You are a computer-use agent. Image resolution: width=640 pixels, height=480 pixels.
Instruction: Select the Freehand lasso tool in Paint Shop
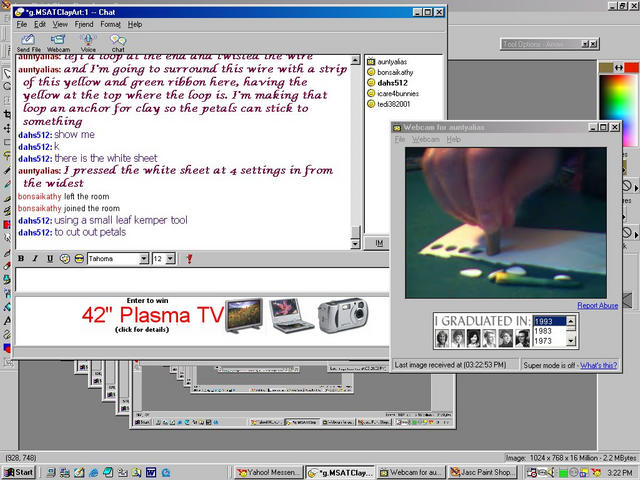point(7,155)
